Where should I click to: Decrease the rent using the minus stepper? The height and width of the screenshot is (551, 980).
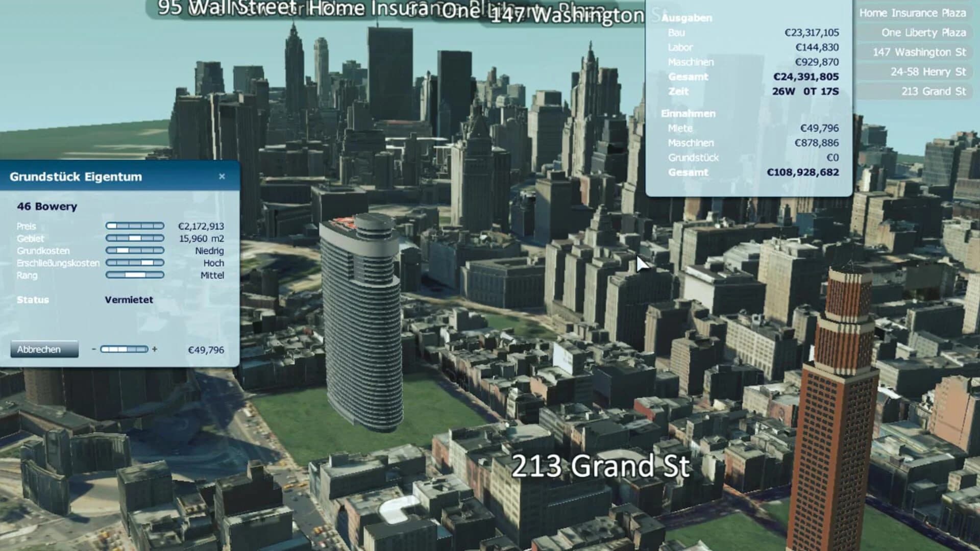(x=94, y=349)
